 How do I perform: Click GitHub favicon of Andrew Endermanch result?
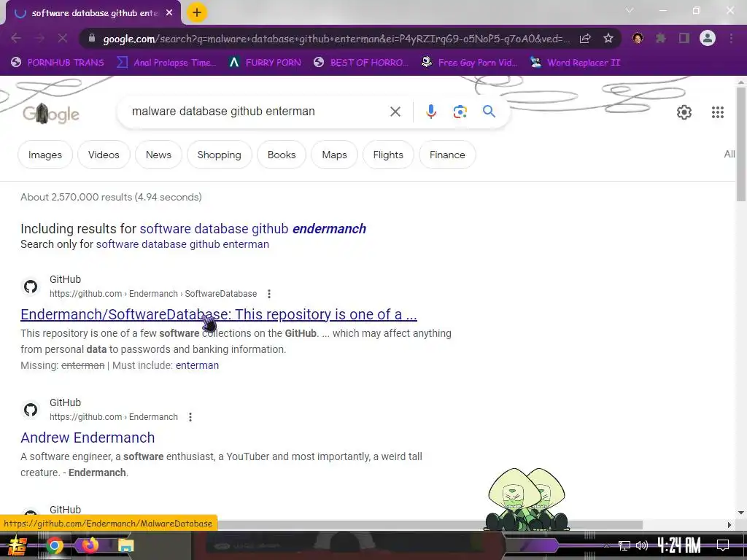[x=31, y=410]
